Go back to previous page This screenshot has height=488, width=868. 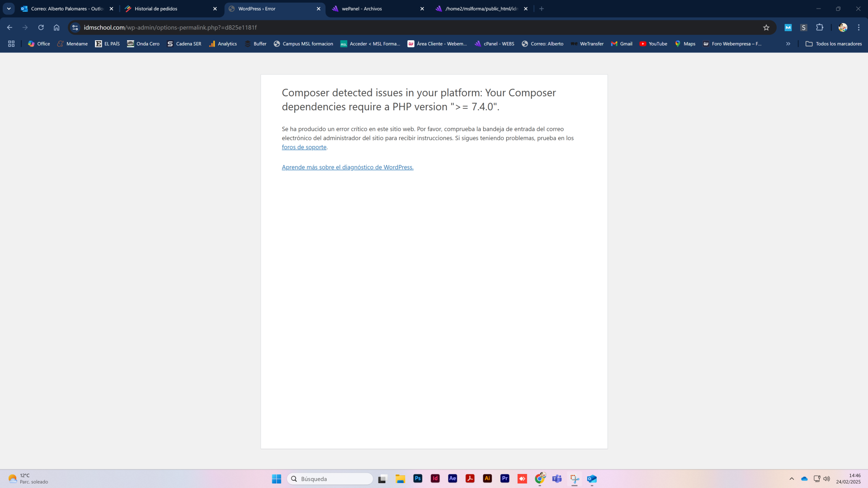[9, 28]
